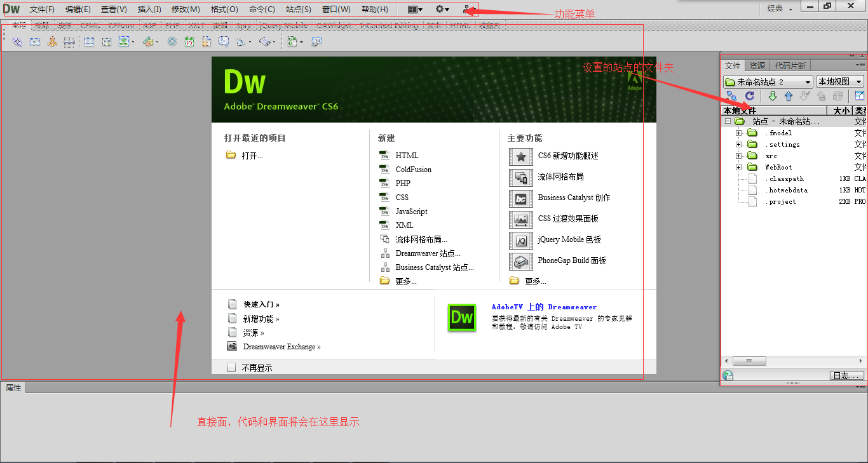Switch to the 资源 panel tab
Screen dimensions: 868x463
pyautogui.click(x=757, y=65)
